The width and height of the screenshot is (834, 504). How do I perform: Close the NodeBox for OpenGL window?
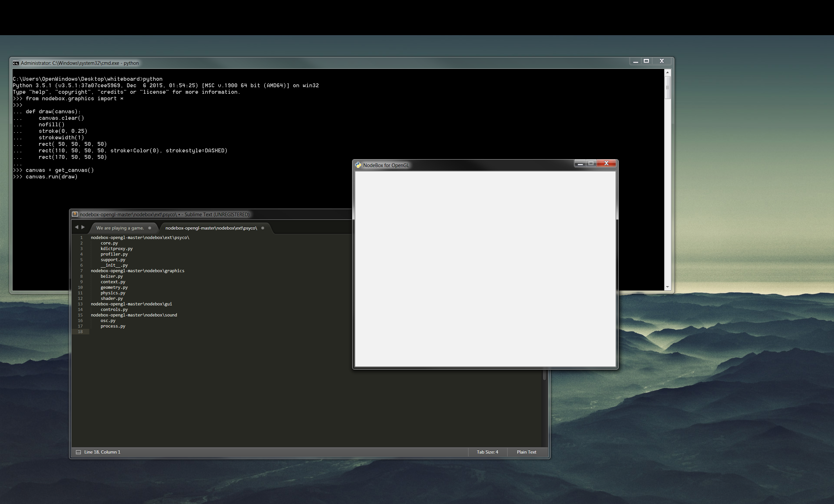click(x=606, y=163)
